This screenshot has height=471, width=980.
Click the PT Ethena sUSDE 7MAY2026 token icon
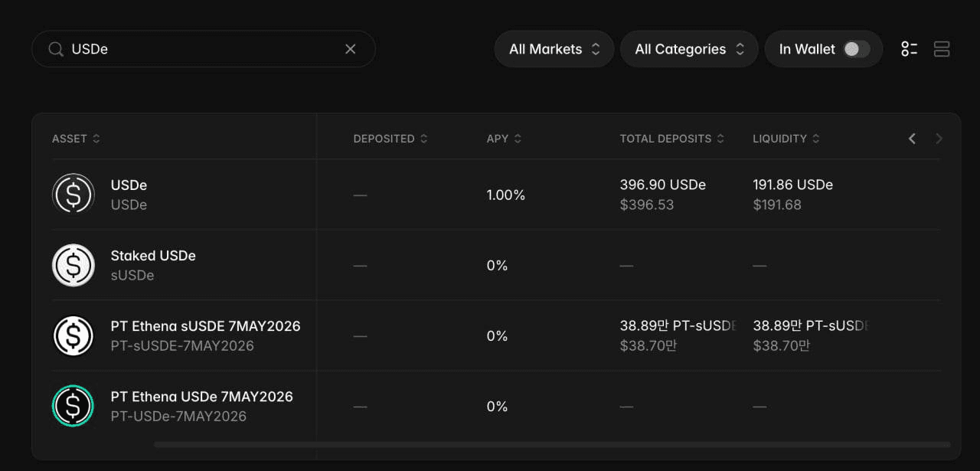(x=73, y=335)
